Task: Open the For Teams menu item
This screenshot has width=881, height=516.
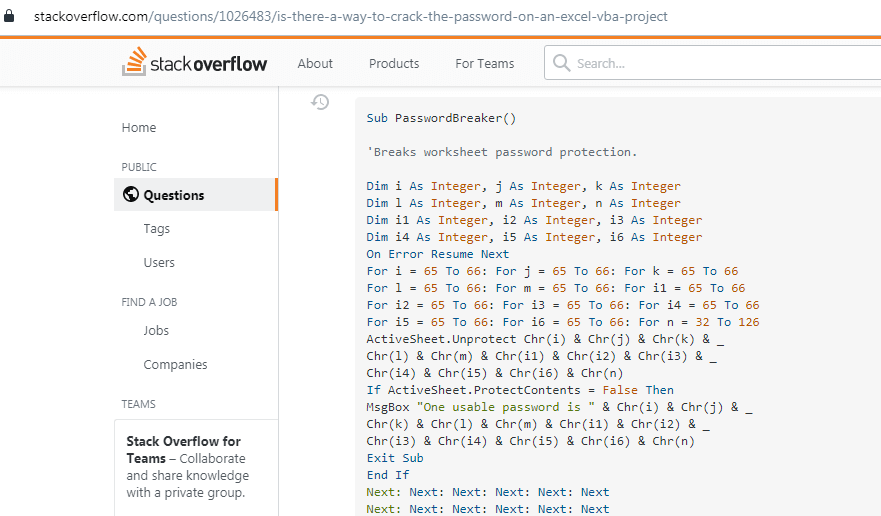Action: [x=485, y=64]
